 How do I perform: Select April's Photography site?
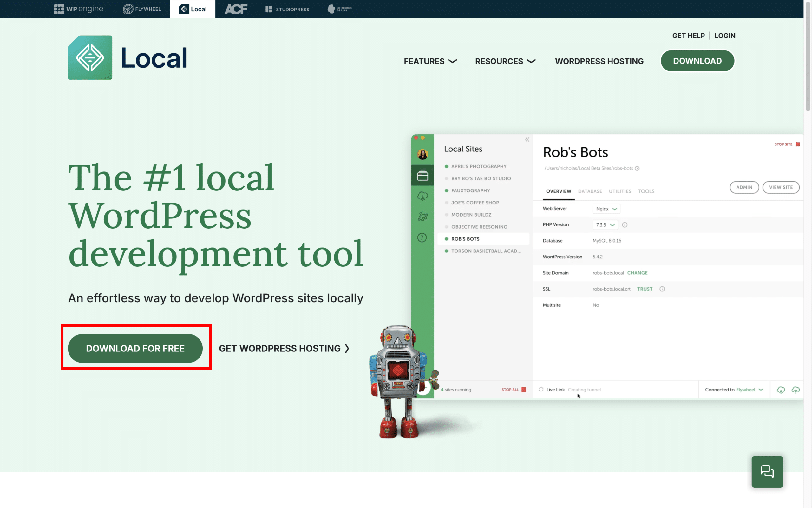(478, 166)
